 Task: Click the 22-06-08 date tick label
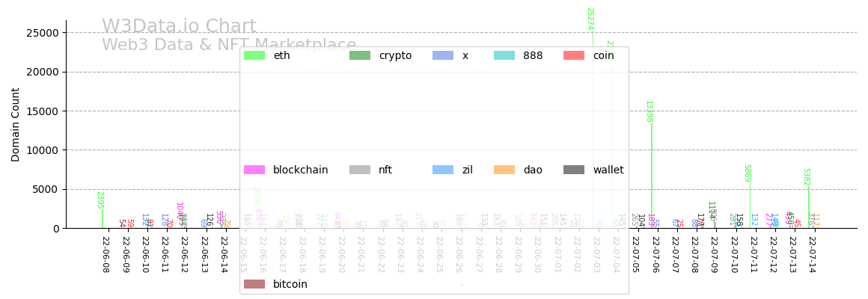106,254
